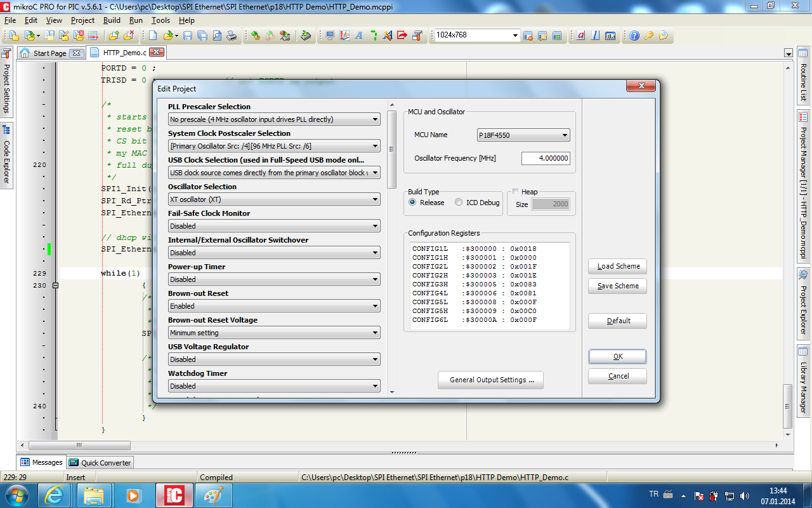Open the Watchdog Timer dropdown
This screenshot has width=812, height=508.
[x=274, y=386]
